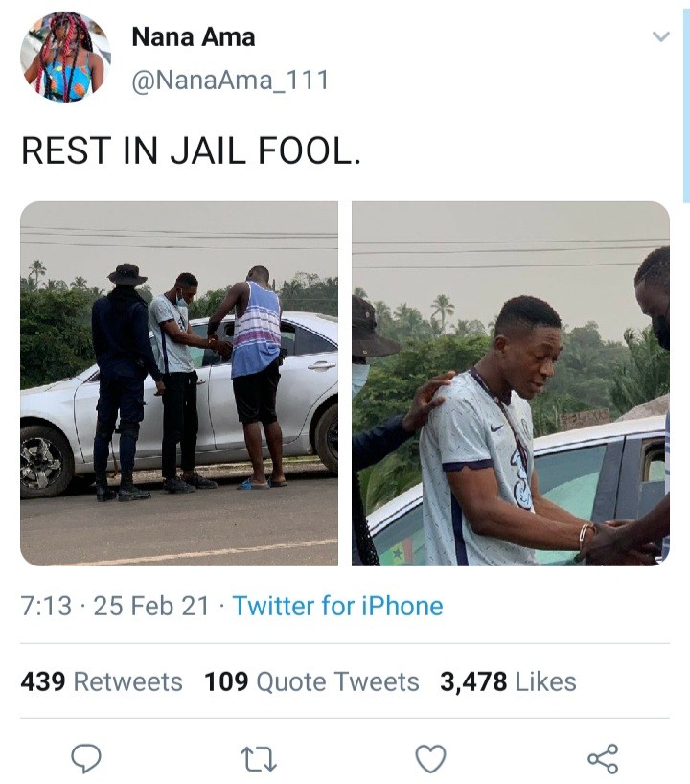Like the tweet with heart icon
690x784 pixels.
point(431,758)
